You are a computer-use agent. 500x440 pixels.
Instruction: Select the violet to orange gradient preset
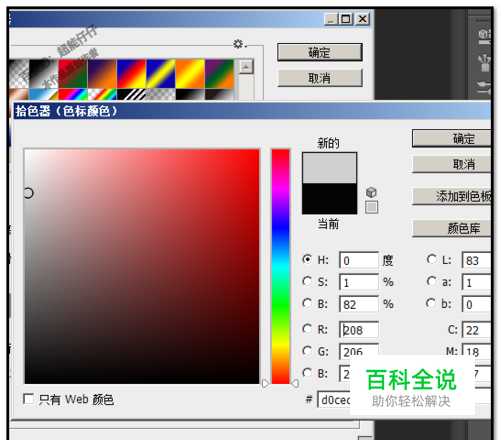click(x=102, y=74)
